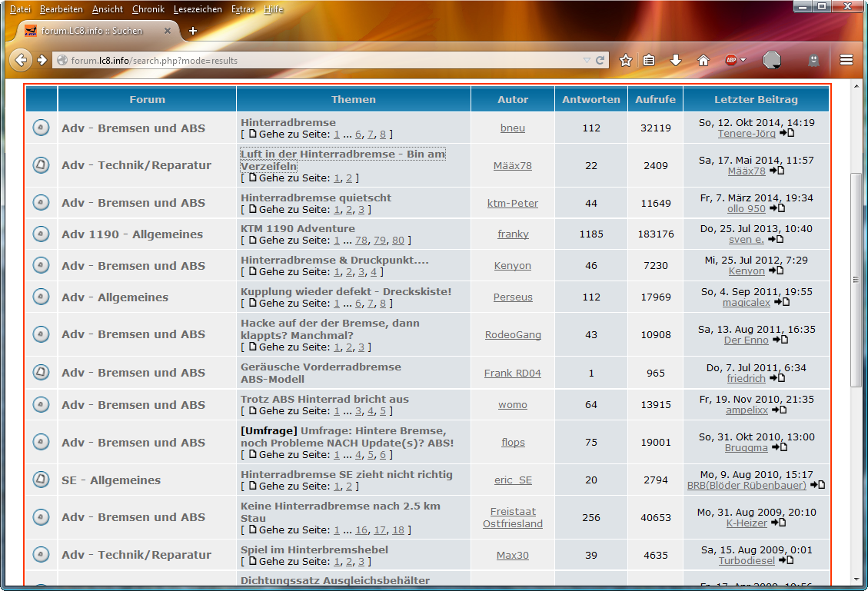The height and width of the screenshot is (591, 868).
Task: Expand the Adblock Plus dropdown arrow
Action: tap(743, 60)
